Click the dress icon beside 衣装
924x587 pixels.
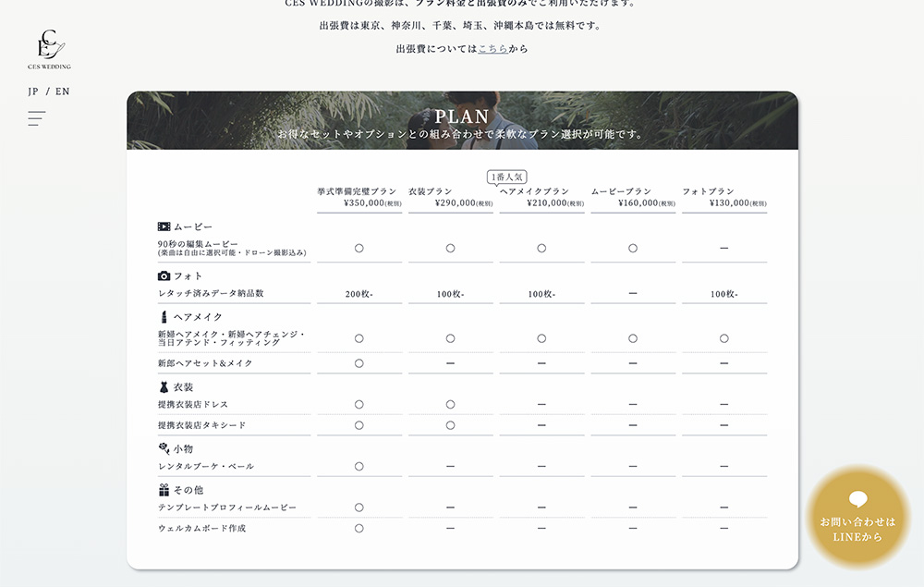pos(164,387)
